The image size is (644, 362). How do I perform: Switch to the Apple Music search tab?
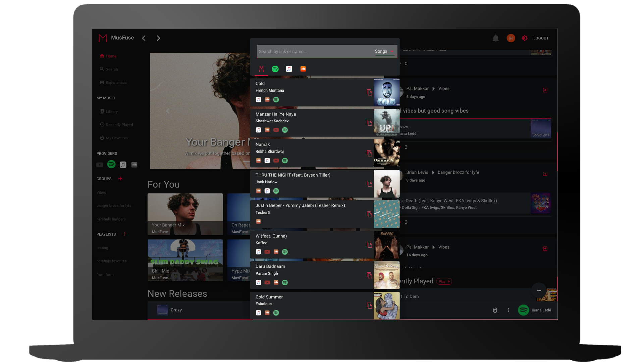click(289, 69)
